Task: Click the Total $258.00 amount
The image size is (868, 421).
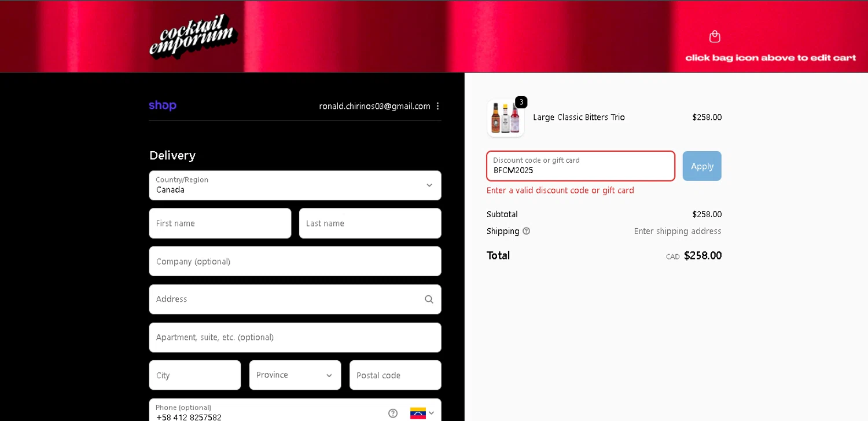Action: [703, 255]
